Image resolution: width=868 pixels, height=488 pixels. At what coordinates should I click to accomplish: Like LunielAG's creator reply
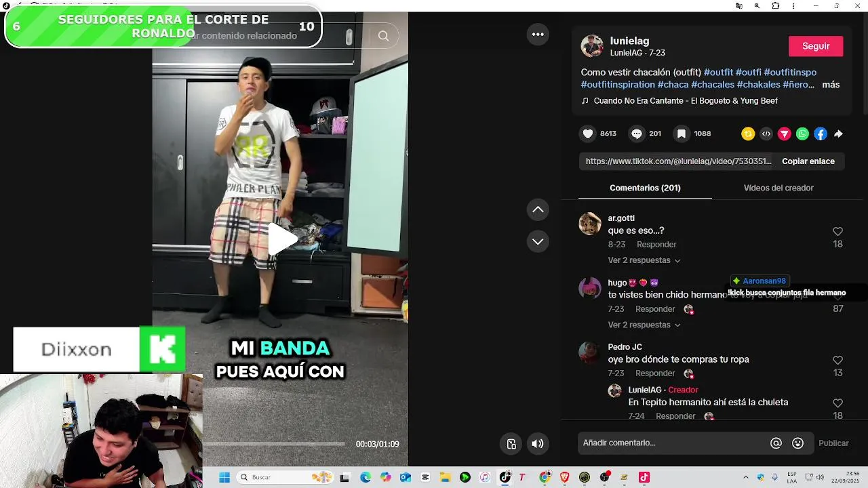click(837, 403)
